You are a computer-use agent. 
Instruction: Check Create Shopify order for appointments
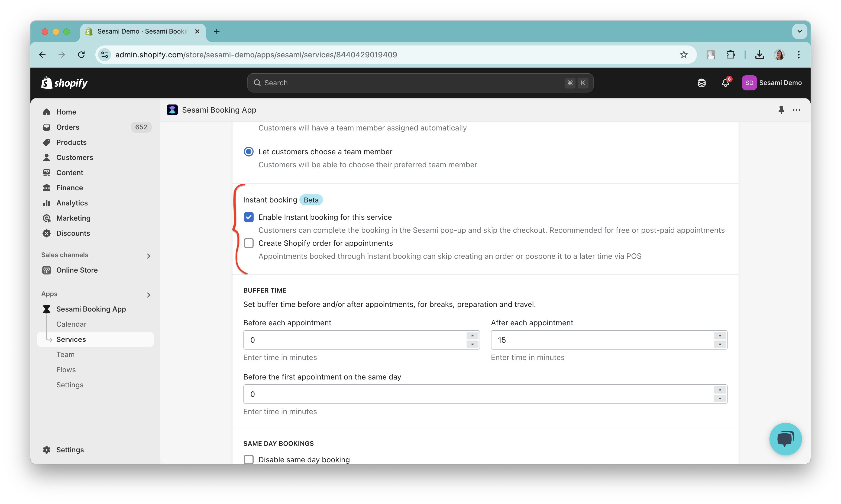tap(248, 243)
